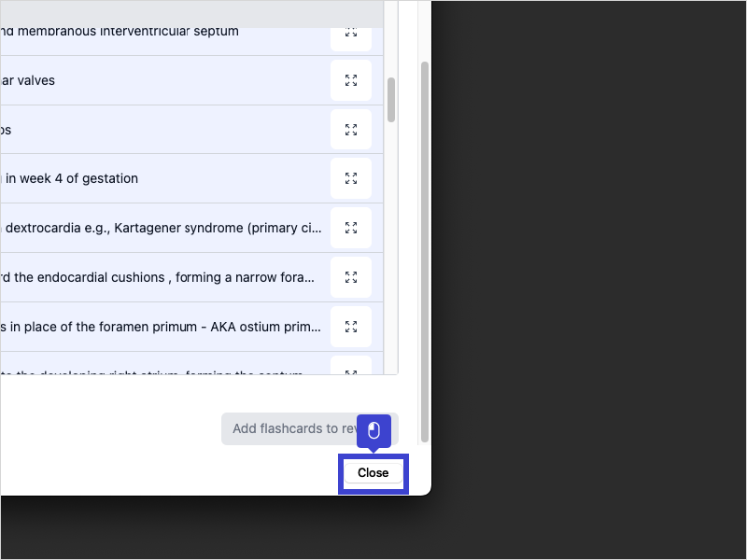Expand the developing right atrium card
Image resolution: width=747 pixels, height=560 pixels.
coord(351,368)
